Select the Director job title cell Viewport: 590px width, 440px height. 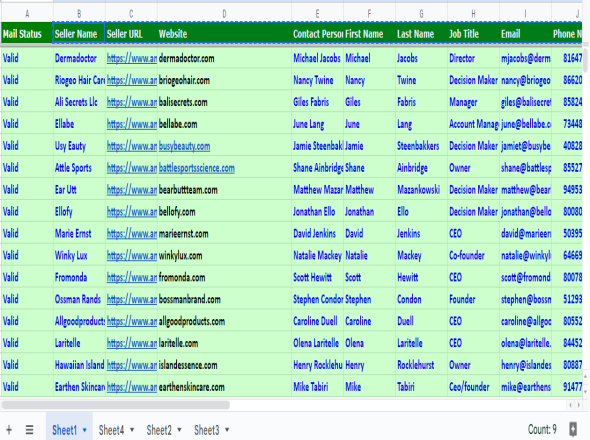click(473, 58)
